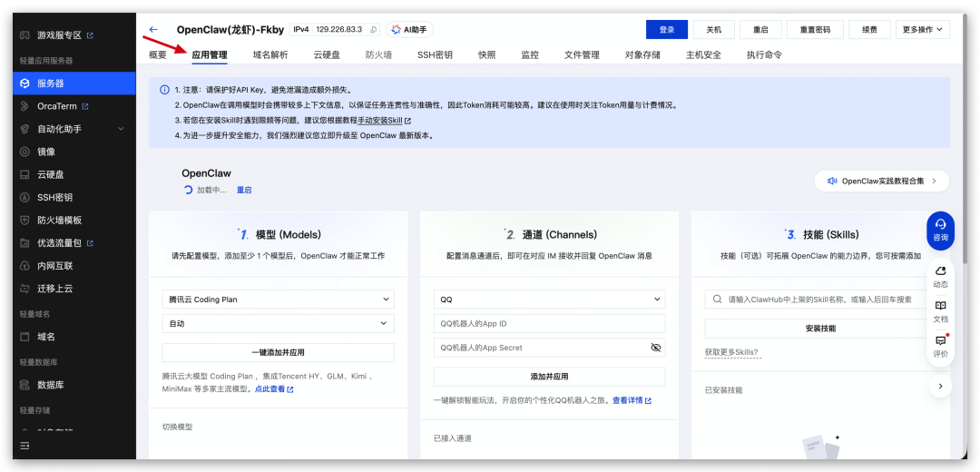Open the QQ channel dropdown
The width and height of the screenshot is (980, 472).
(549, 300)
